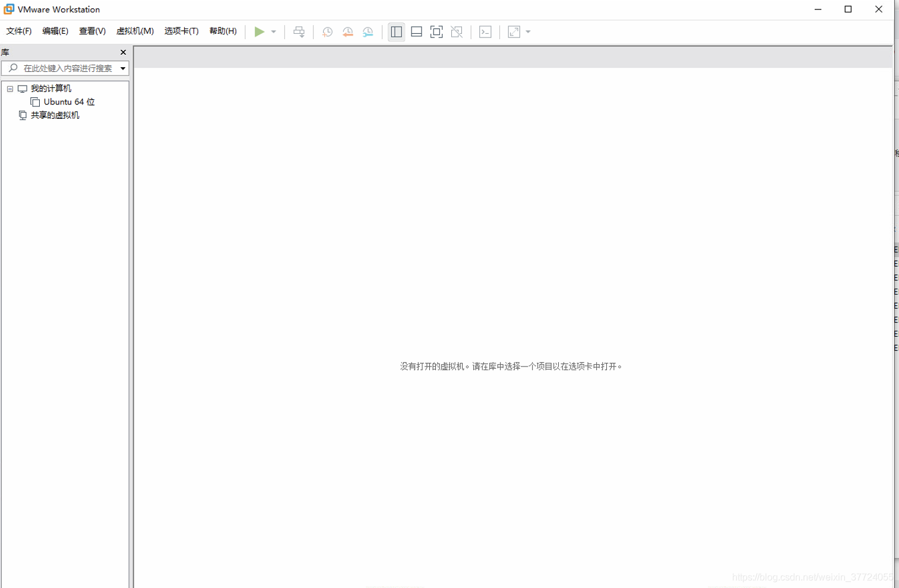Select 共享的虚拟机 in the library

click(x=55, y=115)
